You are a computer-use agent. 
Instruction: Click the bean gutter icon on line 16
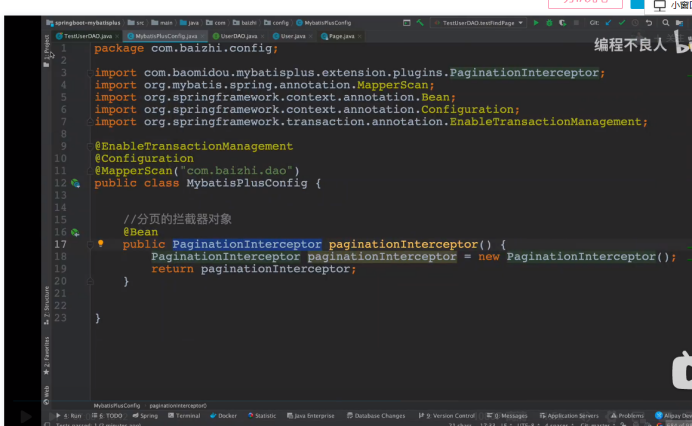click(x=75, y=232)
